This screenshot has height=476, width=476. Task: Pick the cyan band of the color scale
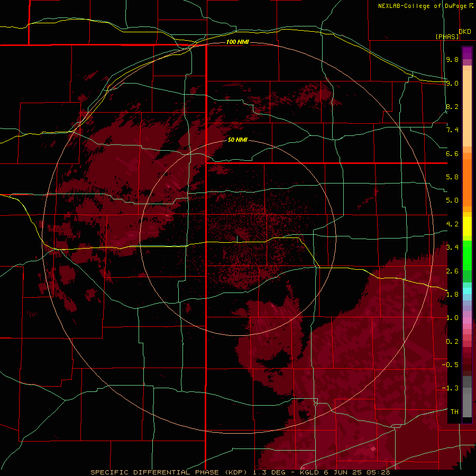click(467, 291)
